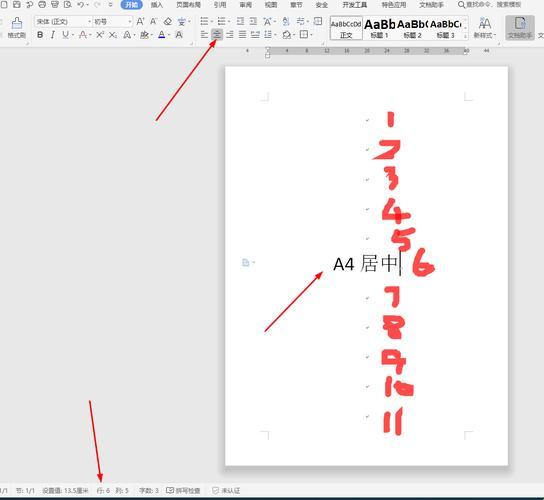Open the font size dropdown
Viewport: 544px width, 500px height.
click(112, 22)
